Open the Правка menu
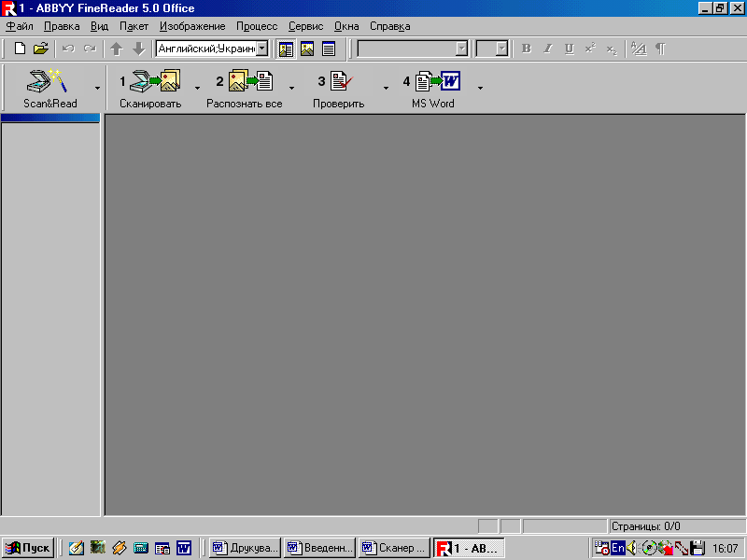 pyautogui.click(x=62, y=27)
